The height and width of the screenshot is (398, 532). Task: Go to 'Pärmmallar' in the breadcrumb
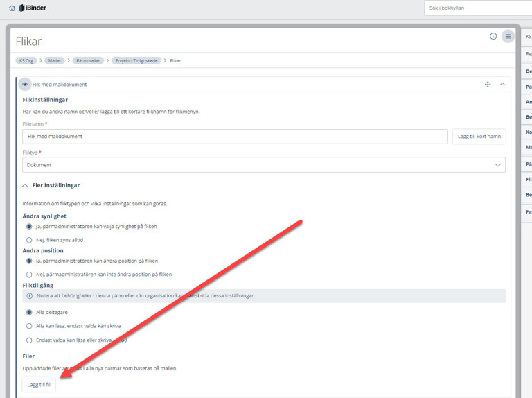pyautogui.click(x=87, y=60)
